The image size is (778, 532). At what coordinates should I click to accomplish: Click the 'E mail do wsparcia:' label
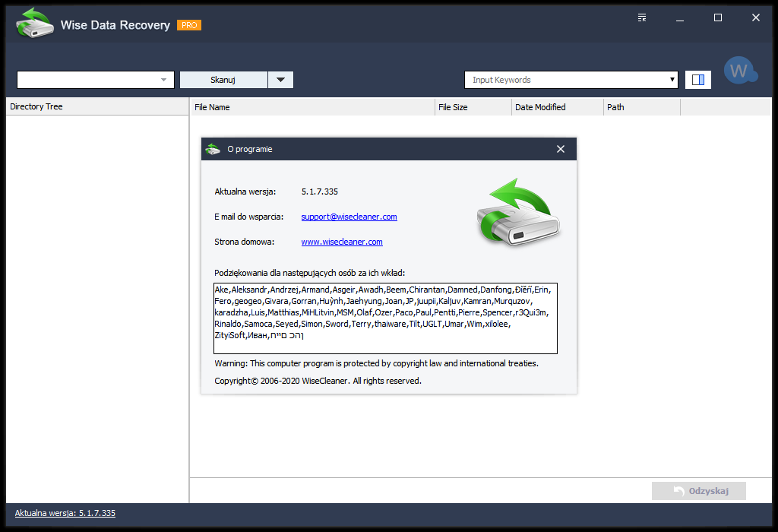tap(249, 217)
